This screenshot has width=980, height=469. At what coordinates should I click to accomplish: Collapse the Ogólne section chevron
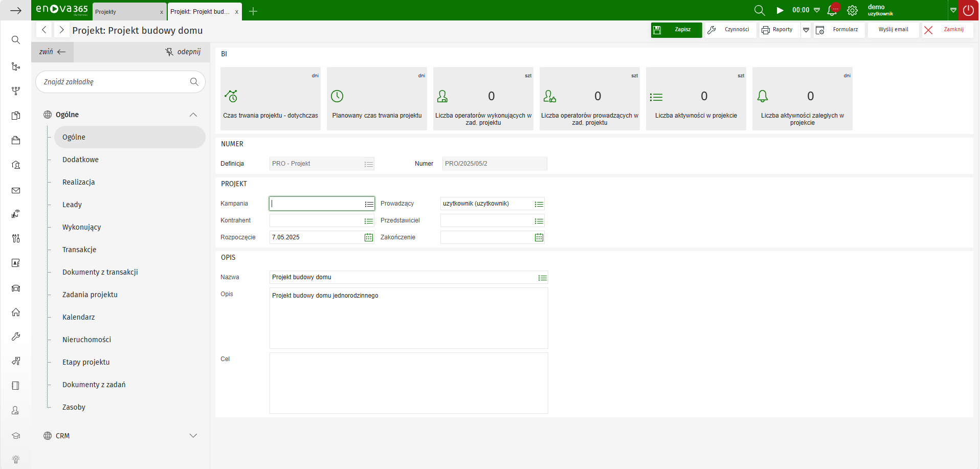tap(193, 115)
